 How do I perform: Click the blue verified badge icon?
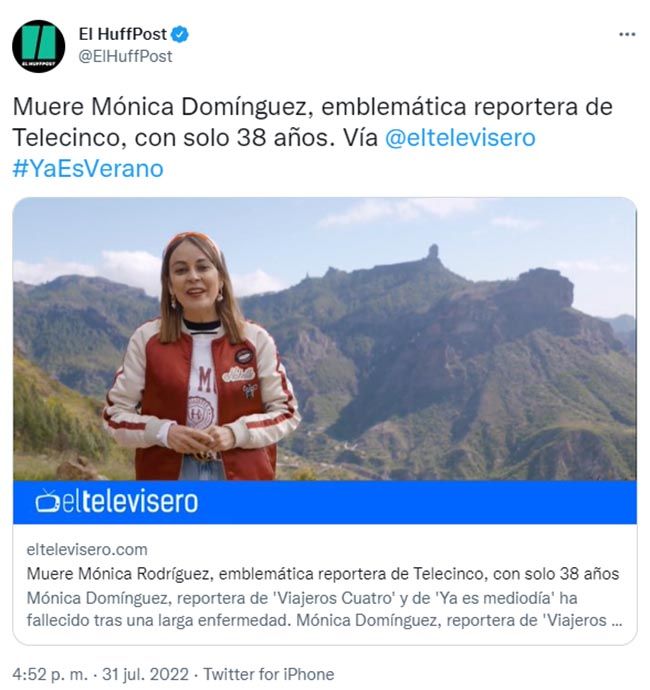pos(180,34)
